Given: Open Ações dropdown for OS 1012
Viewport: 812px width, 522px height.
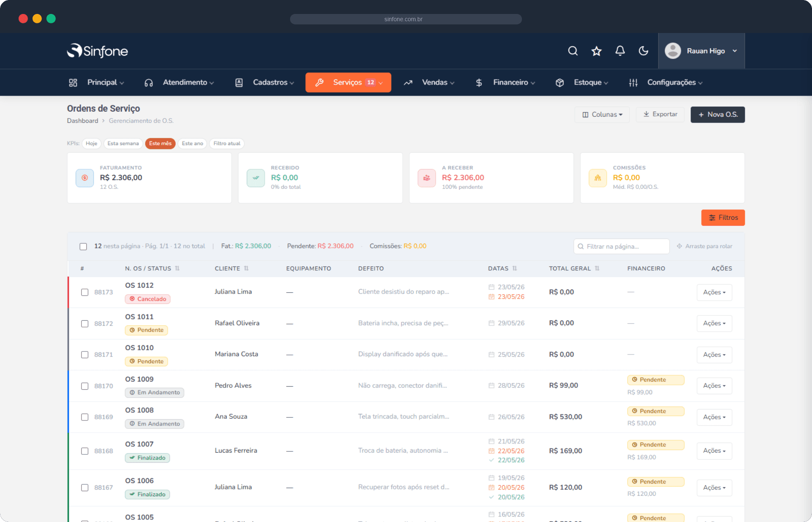Looking at the screenshot, I should pos(714,292).
